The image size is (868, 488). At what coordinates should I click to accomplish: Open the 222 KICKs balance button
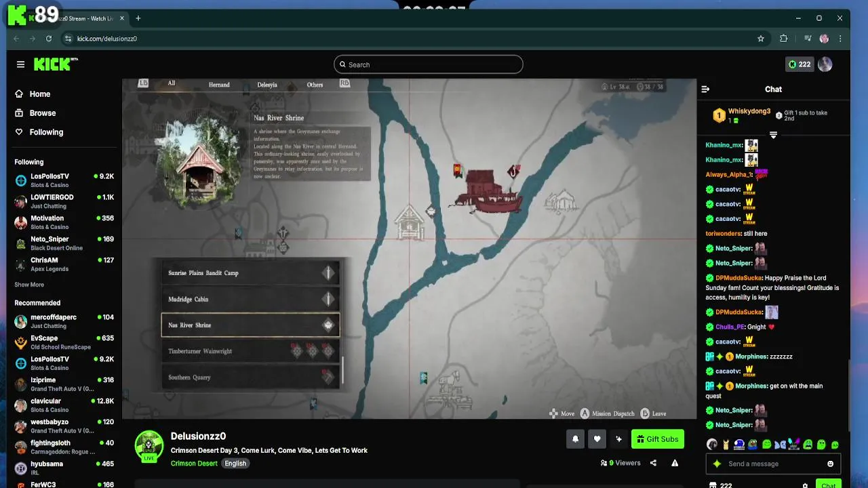click(x=799, y=64)
